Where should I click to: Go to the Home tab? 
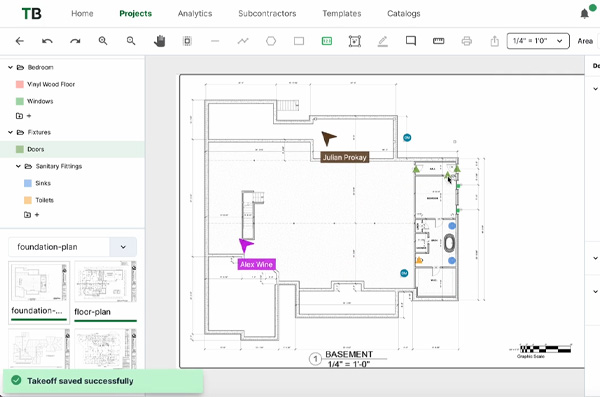coord(82,14)
